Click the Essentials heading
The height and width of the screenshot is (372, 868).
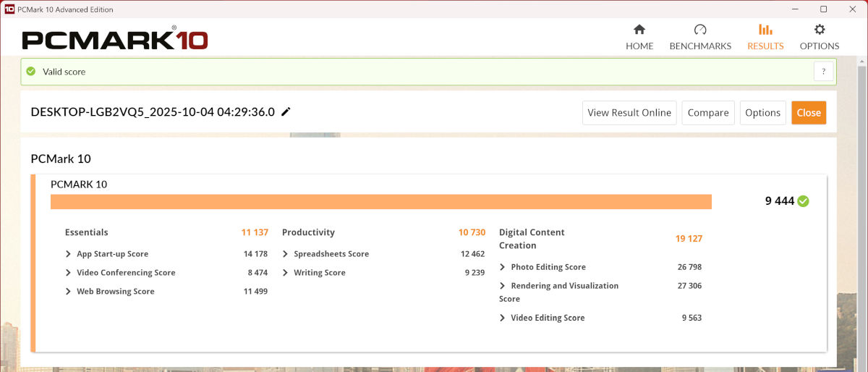pos(86,232)
